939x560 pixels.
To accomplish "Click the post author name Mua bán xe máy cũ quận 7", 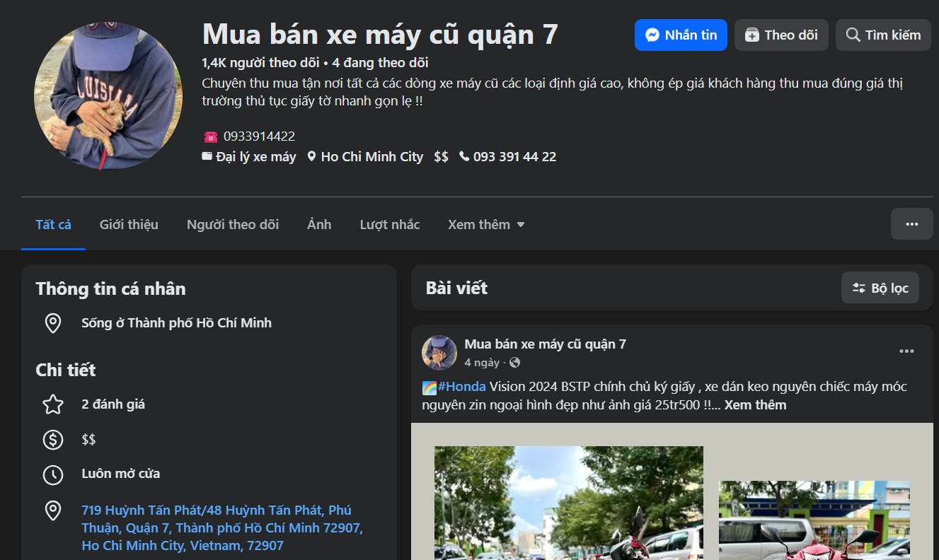I will 545,344.
